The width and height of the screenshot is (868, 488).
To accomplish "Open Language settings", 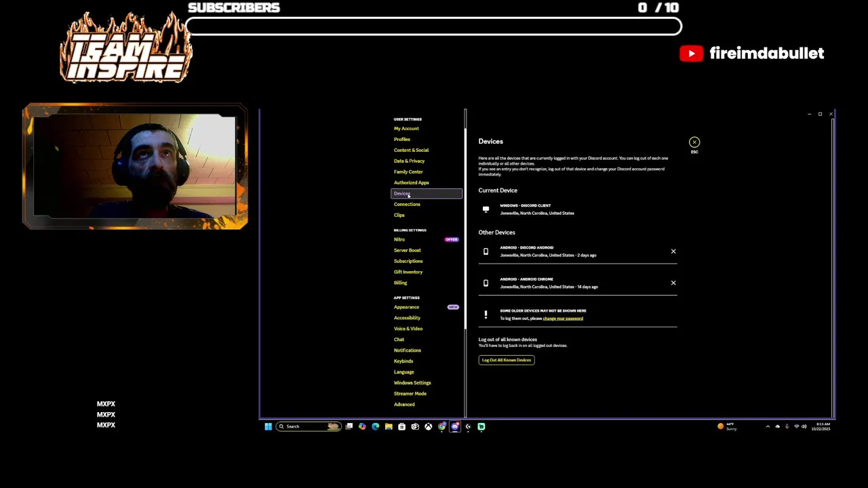I will point(403,372).
